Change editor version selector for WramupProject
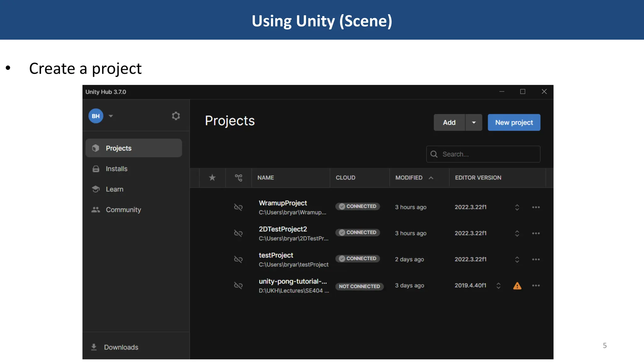This screenshot has height=362, width=644. click(517, 207)
